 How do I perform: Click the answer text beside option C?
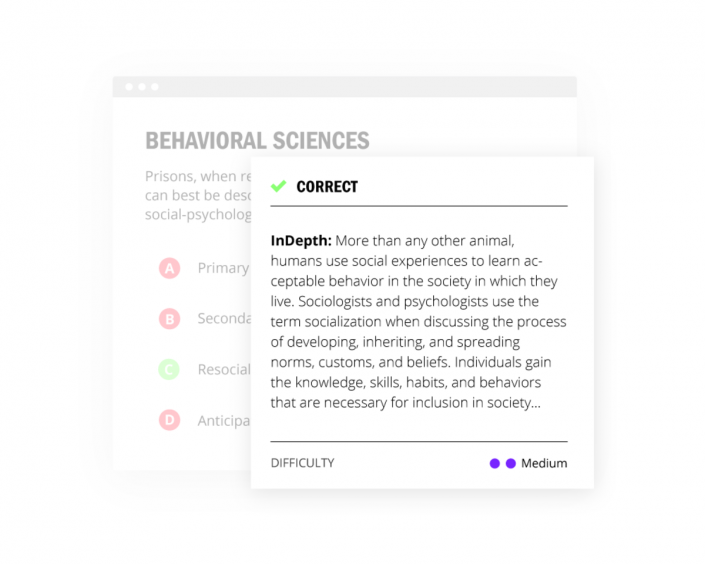point(223,370)
